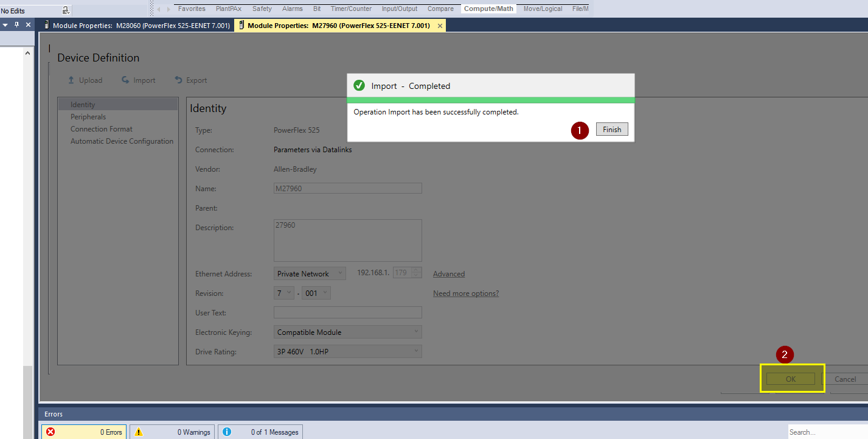Switch to the PlantPAx instruction tab
This screenshot has height=439, width=868.
tap(229, 9)
